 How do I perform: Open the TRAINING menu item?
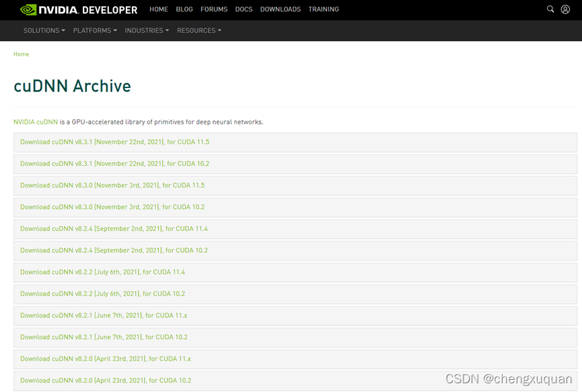323,9
